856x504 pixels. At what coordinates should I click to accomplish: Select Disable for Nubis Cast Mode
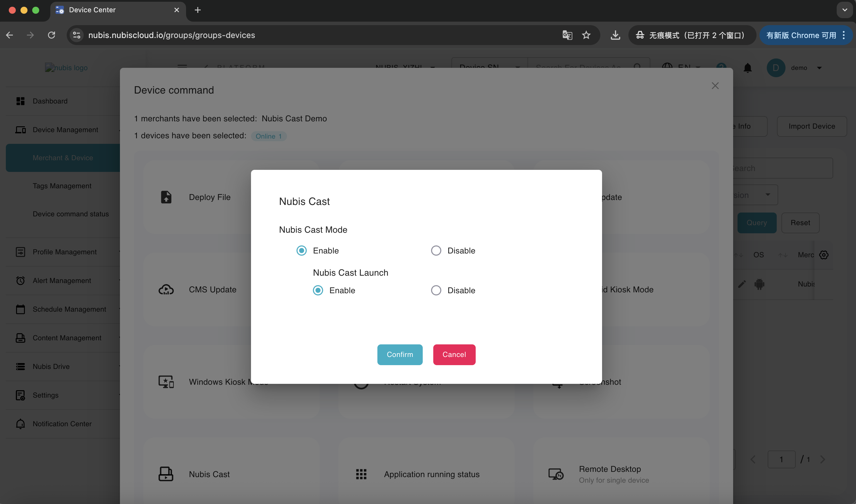(x=436, y=251)
